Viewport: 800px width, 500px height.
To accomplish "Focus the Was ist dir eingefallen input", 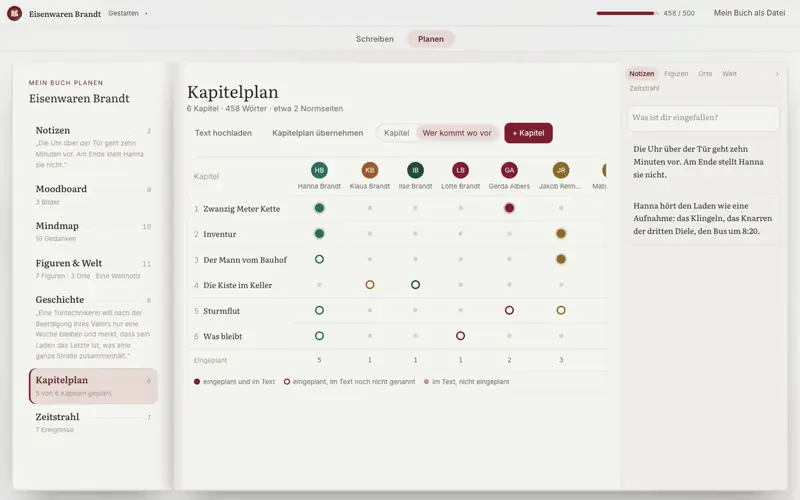I will coord(703,118).
